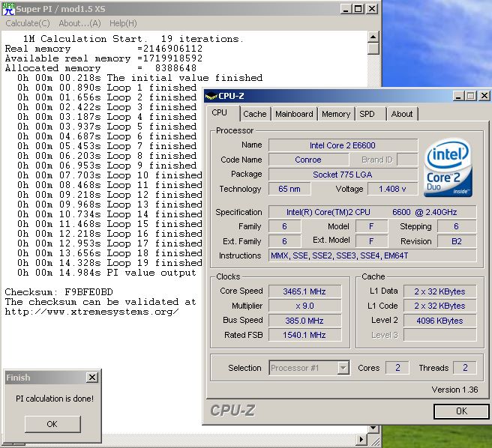Click the Package value 'Socket 775 LGA'
Screen dimensions: 492x448
pos(343,175)
